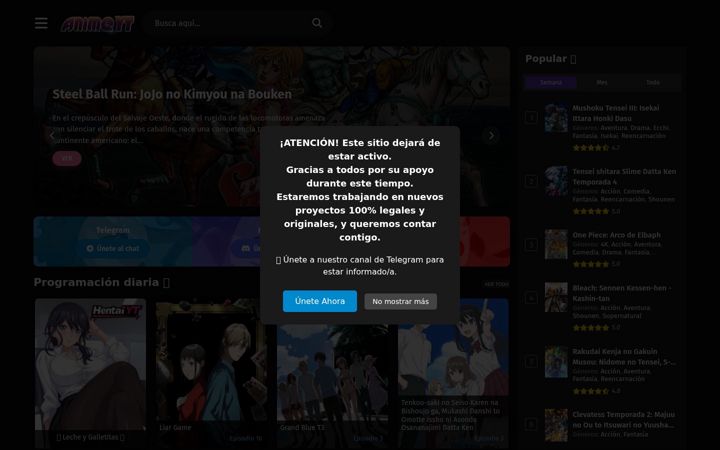This screenshot has height=450, width=720.
Task: Open the hamburger menu icon
Action: pos(41,23)
